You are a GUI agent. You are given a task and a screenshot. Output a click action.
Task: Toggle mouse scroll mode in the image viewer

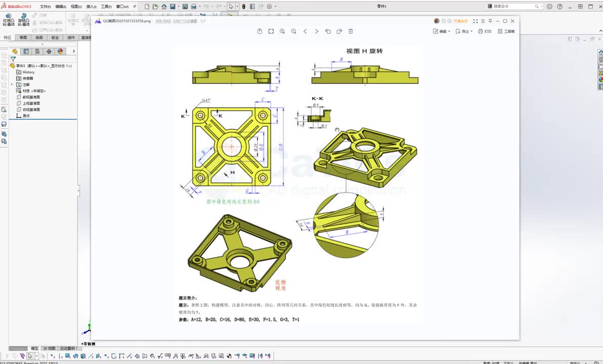(260, 31)
